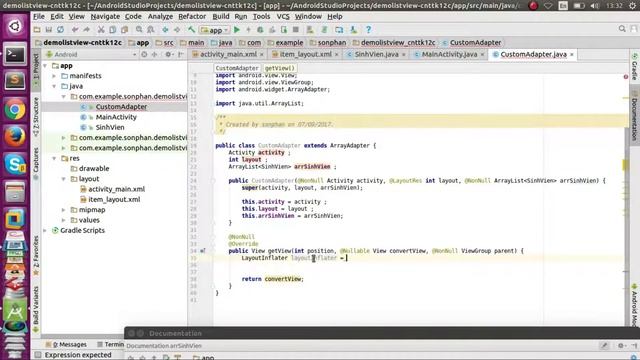Switch to SinhVien.java editor tab
The image size is (640, 360).
click(376, 54)
